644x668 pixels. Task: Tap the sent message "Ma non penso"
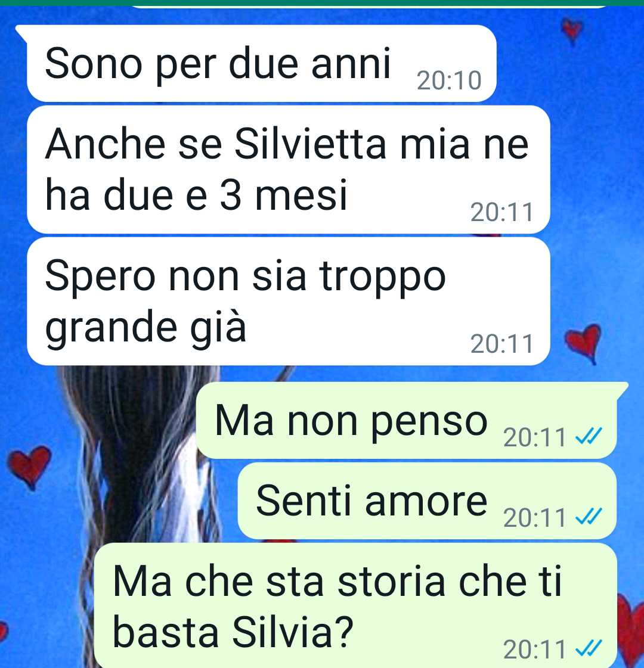coord(407,421)
